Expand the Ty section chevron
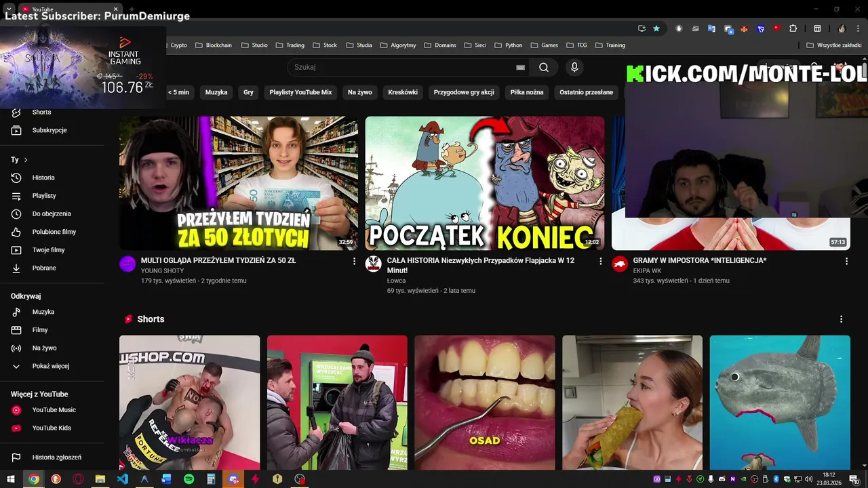Viewport: 868px width, 488px height. [x=26, y=160]
